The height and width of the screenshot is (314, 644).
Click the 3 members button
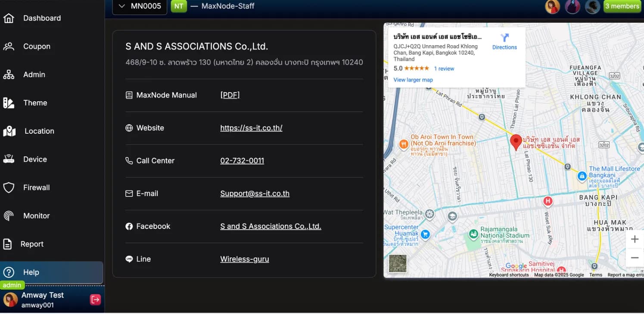(622, 6)
